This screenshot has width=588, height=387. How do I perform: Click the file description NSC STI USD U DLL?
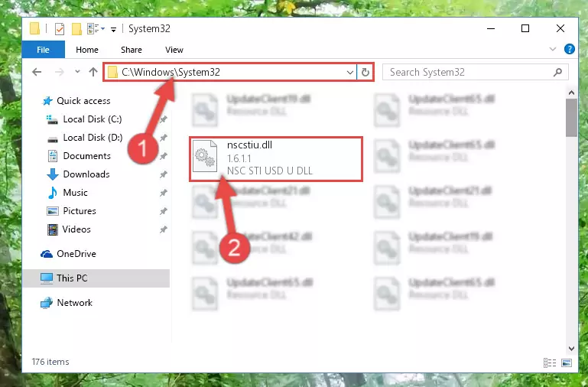click(x=270, y=171)
